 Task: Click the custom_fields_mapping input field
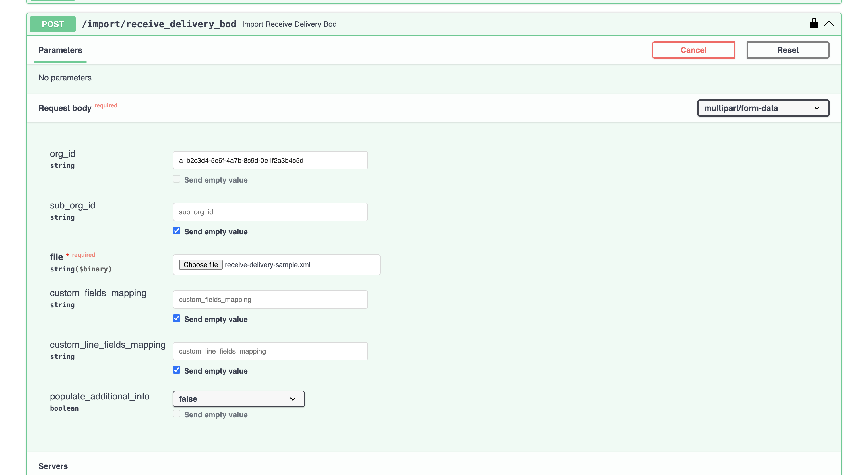pos(270,300)
